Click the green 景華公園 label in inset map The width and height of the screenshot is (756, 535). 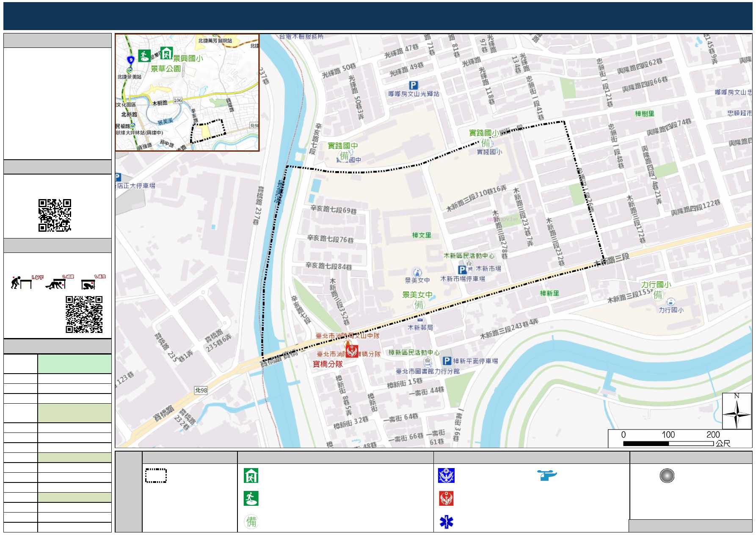[x=166, y=68]
